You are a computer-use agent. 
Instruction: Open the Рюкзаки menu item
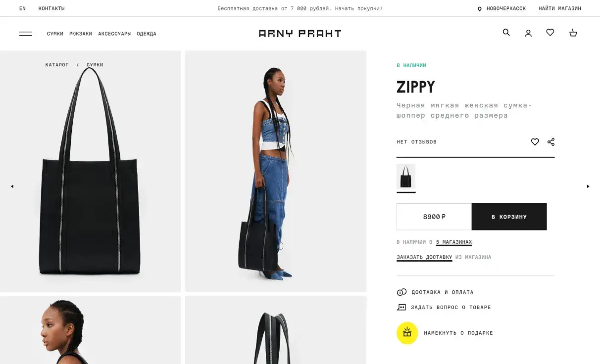81,34
